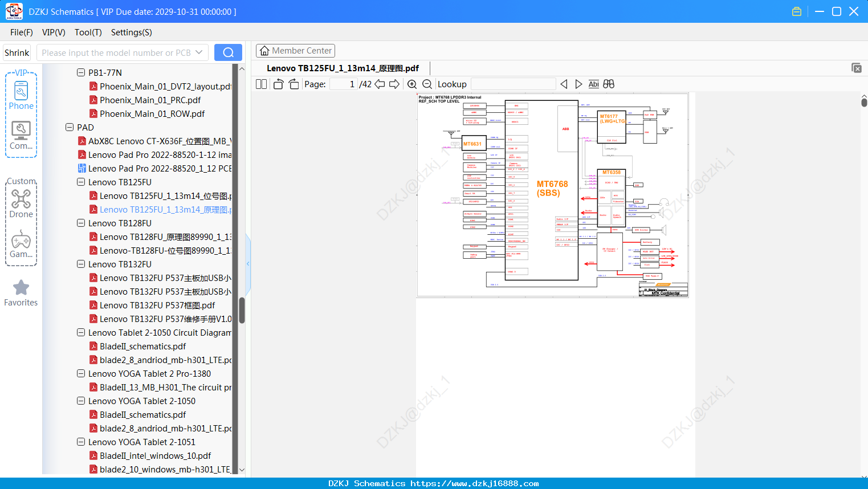The width and height of the screenshot is (868, 489).
Task: Select the highlighted Lenovo TB125FU_1_13m14 原理图 file
Action: coord(161,209)
